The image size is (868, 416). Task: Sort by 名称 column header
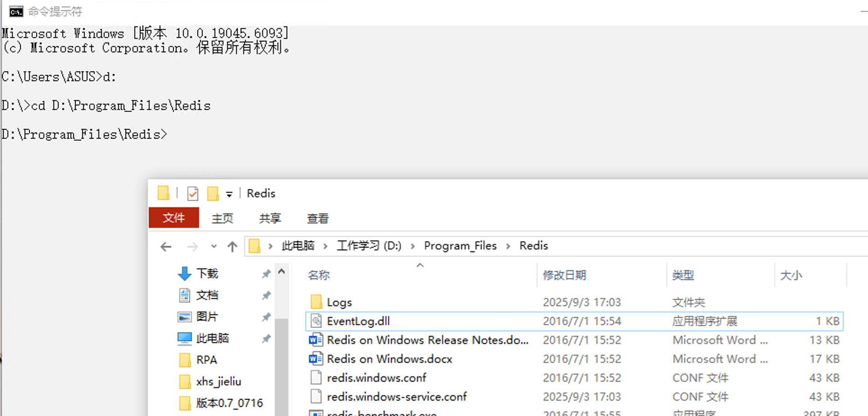[x=319, y=275]
